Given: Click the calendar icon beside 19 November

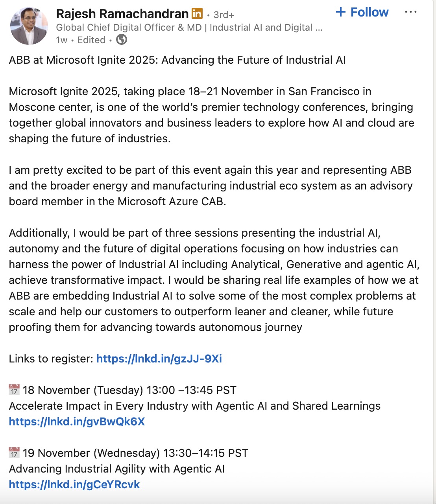Looking at the screenshot, I should click(x=14, y=453).
